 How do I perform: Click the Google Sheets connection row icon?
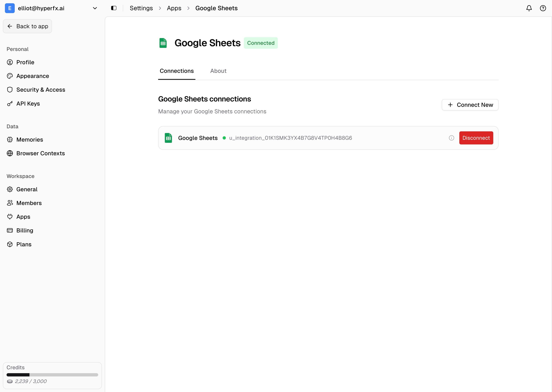click(x=168, y=138)
